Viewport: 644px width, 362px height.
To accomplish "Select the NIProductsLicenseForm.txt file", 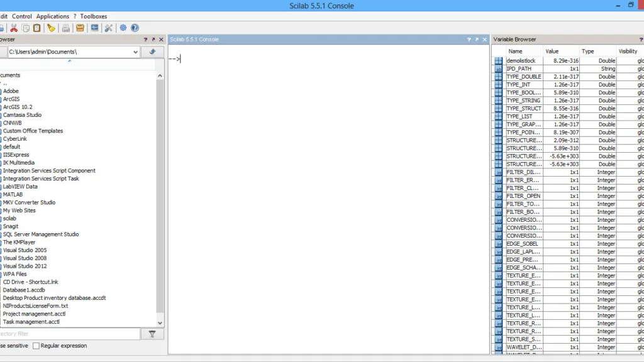I will [x=35, y=306].
